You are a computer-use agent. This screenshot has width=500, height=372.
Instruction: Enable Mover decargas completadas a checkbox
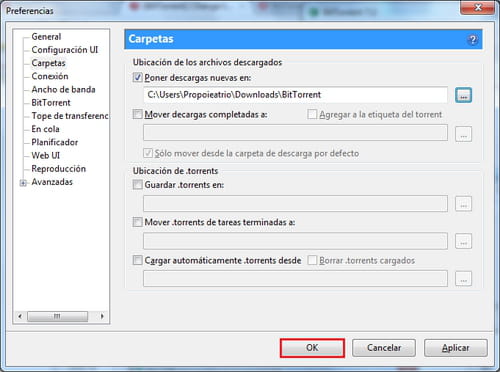[137, 114]
